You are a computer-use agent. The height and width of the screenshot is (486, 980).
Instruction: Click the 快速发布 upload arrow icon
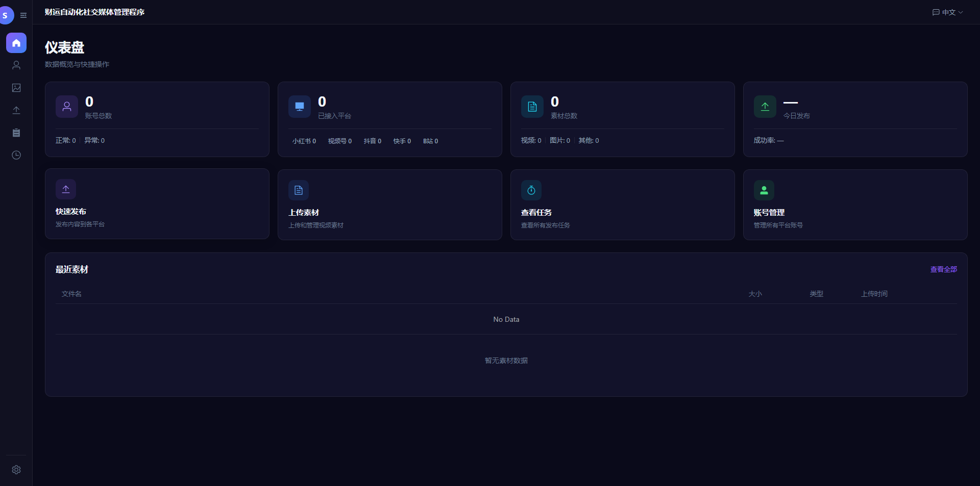click(x=66, y=189)
